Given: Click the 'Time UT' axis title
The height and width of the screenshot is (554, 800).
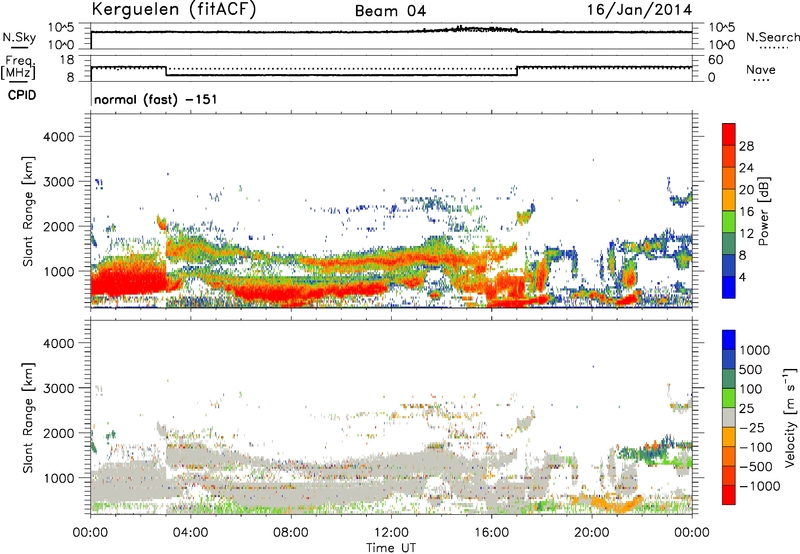Looking at the screenshot, I should tap(391, 547).
